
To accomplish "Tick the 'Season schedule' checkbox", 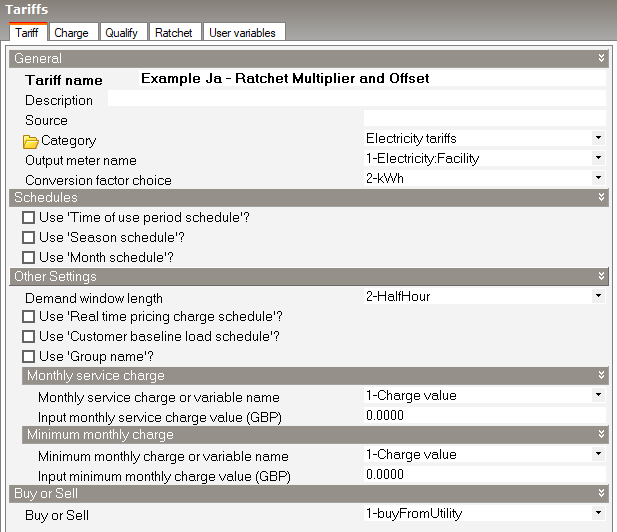I will coord(29,238).
